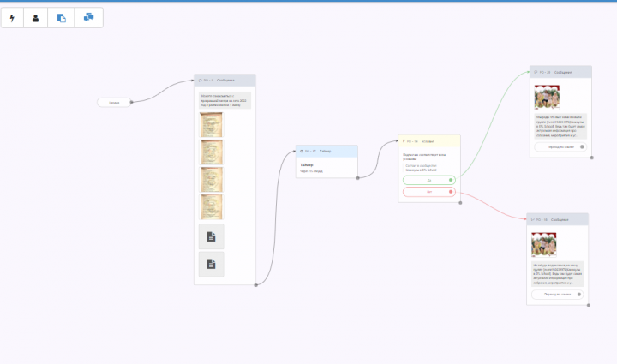617x364 pixels.
Task: Click the green Да branch button
Action: (x=429, y=180)
